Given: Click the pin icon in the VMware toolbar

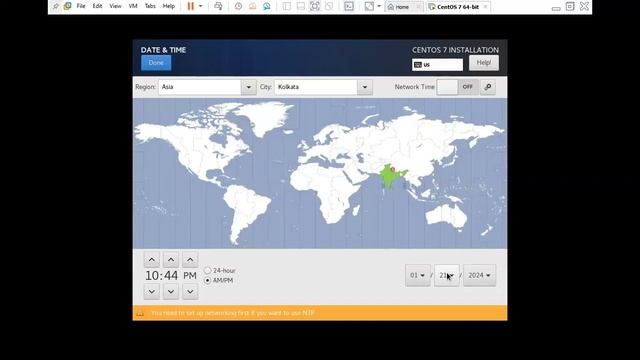Looking at the screenshot, I should (x=56, y=6).
